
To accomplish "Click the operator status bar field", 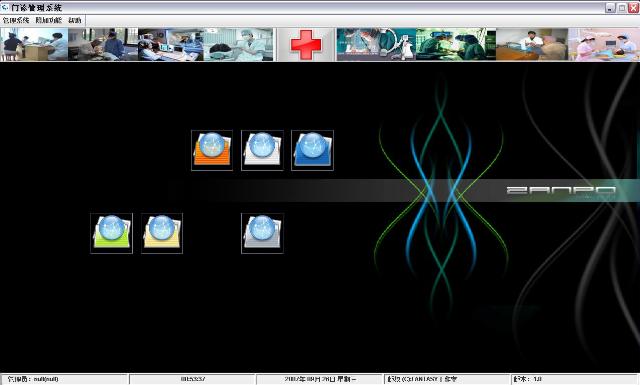I will pos(65,379).
